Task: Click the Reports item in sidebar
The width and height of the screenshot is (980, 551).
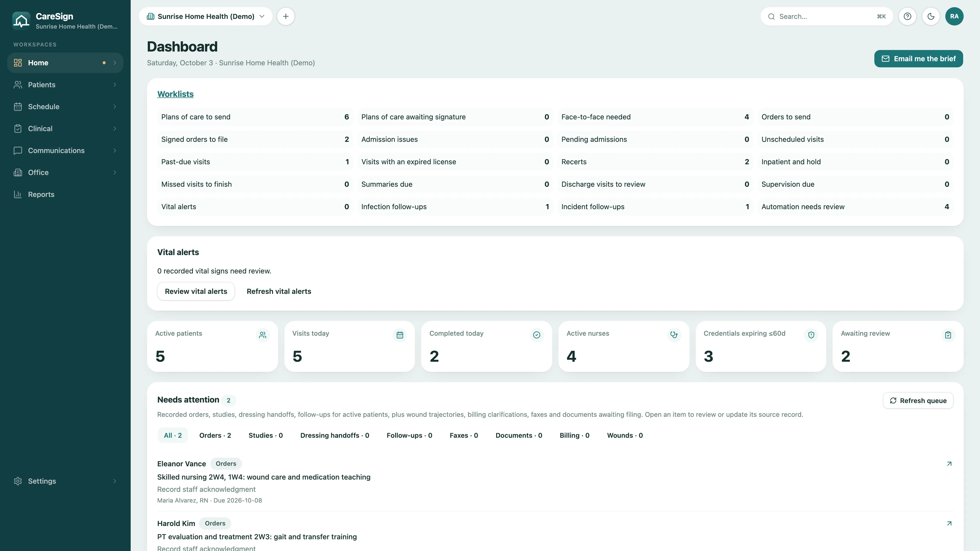Action: point(65,194)
